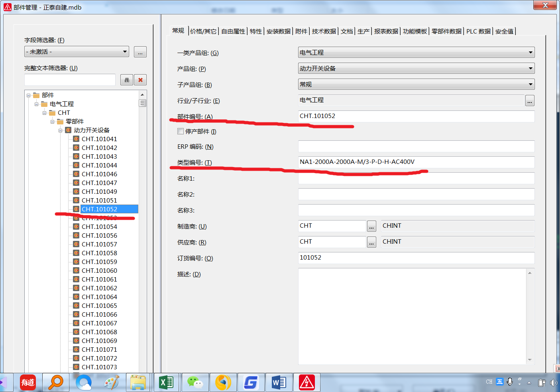Viewport: 560px width, 392px height.
Task: Click the browse button next to 制造商
Action: pos(371,227)
